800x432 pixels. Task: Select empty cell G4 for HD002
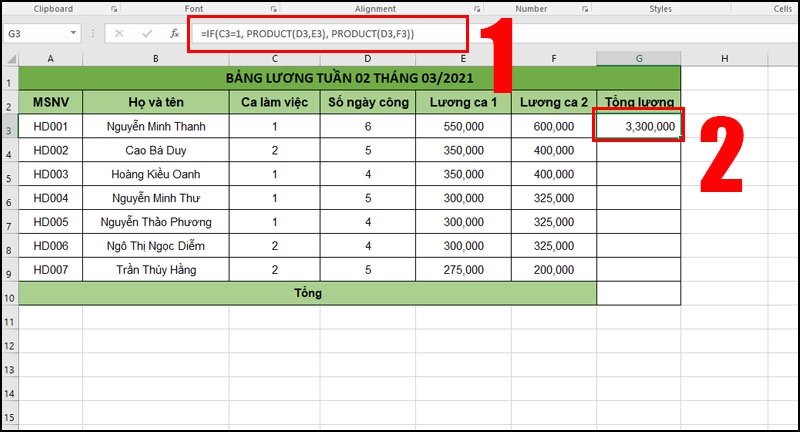coord(638,151)
